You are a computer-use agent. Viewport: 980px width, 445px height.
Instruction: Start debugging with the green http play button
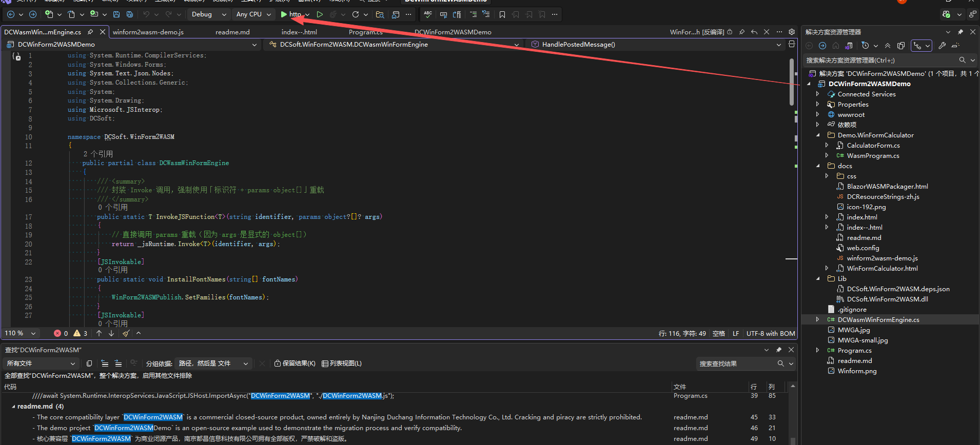(x=292, y=14)
